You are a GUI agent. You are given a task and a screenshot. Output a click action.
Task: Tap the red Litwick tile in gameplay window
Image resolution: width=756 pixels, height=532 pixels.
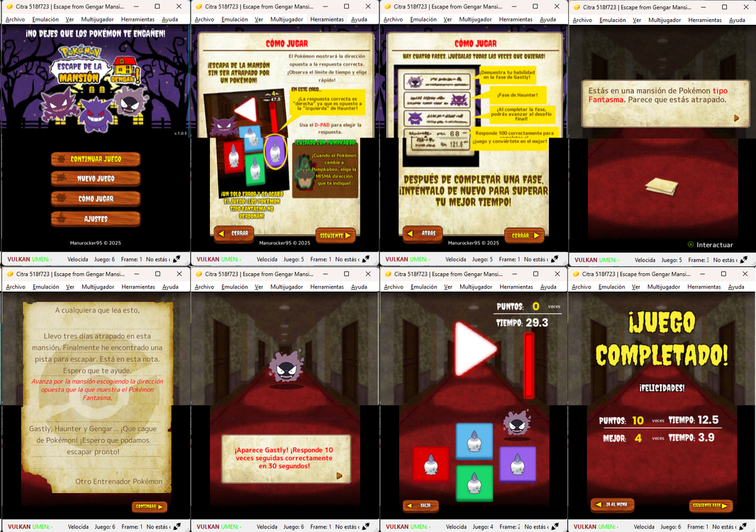[x=431, y=464]
